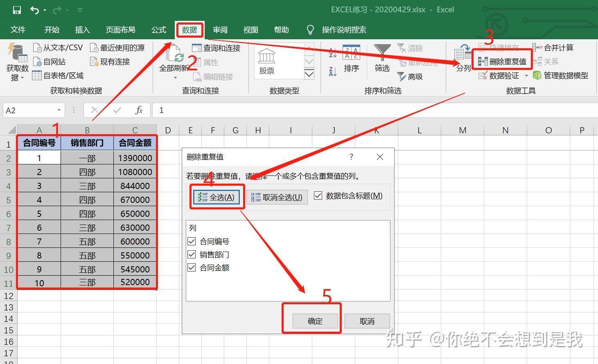This screenshot has width=598, height=364.
Task: Confirm with the 确定 button
Action: (x=315, y=321)
